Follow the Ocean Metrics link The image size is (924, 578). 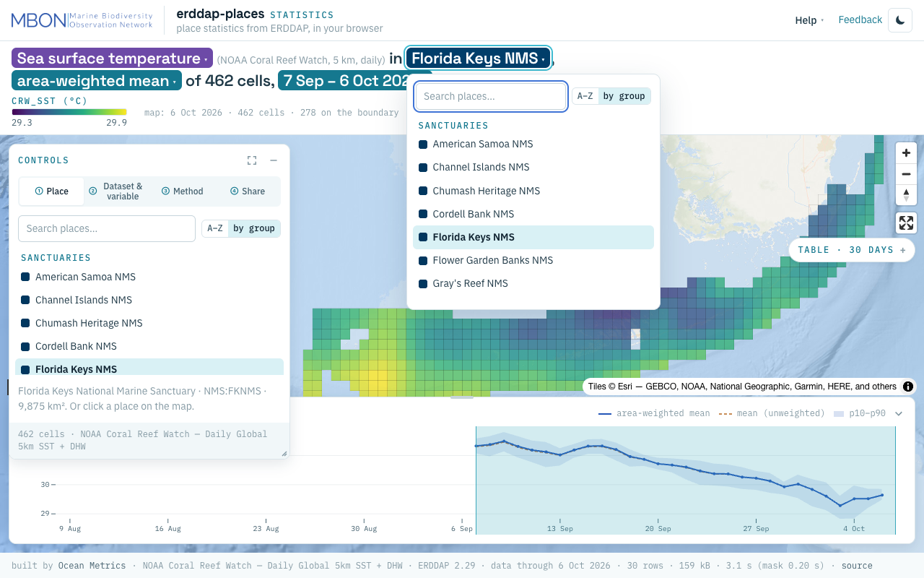pos(92,566)
